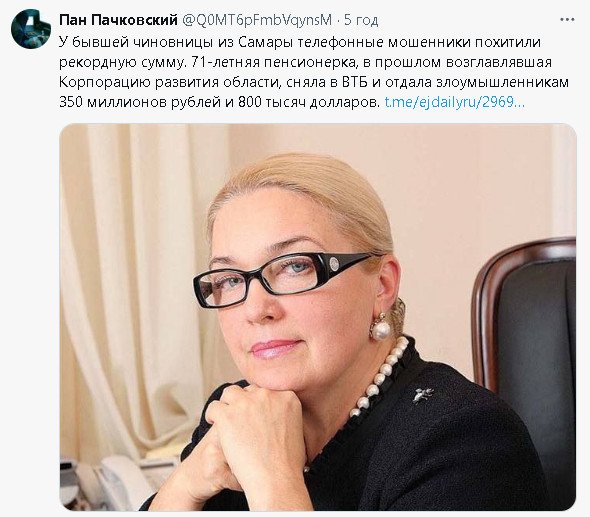The height and width of the screenshot is (517, 590).
Task: Click the @Q0MT6pFmbVqynsM handle
Action: (257, 20)
